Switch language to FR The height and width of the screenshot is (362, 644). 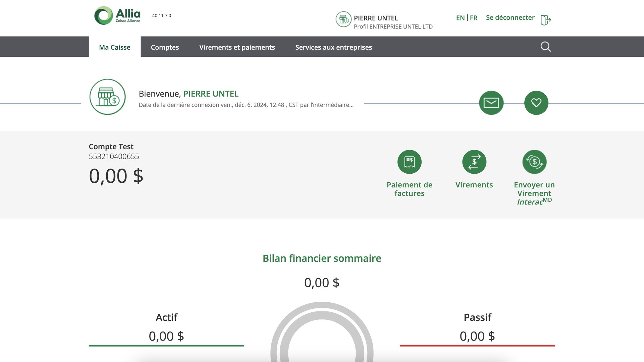[474, 18]
